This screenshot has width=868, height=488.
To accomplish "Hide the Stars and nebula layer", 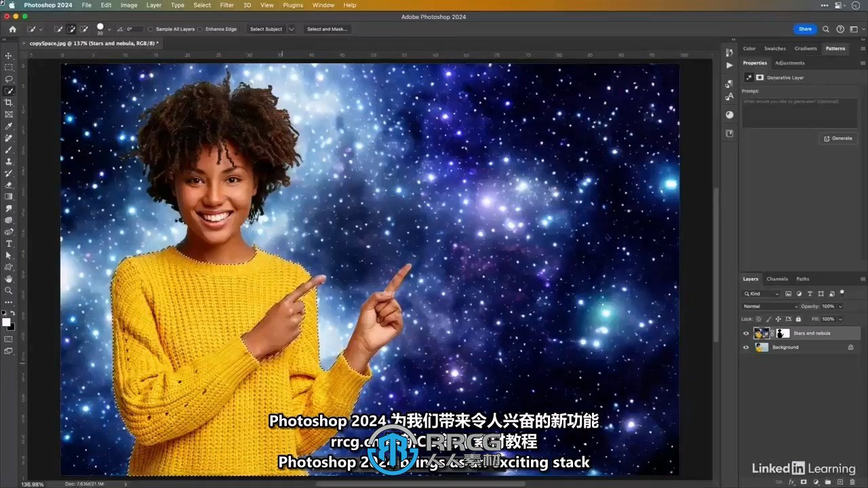I will [746, 333].
